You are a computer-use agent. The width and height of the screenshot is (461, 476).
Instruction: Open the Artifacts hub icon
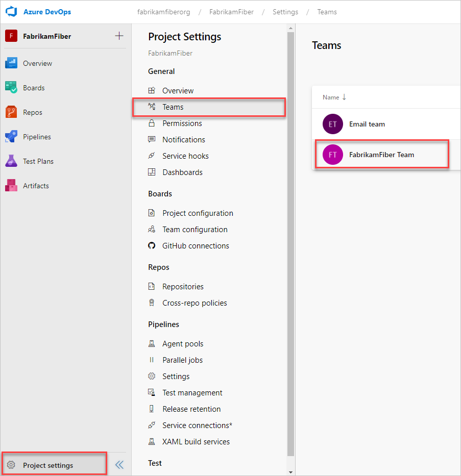(x=11, y=186)
